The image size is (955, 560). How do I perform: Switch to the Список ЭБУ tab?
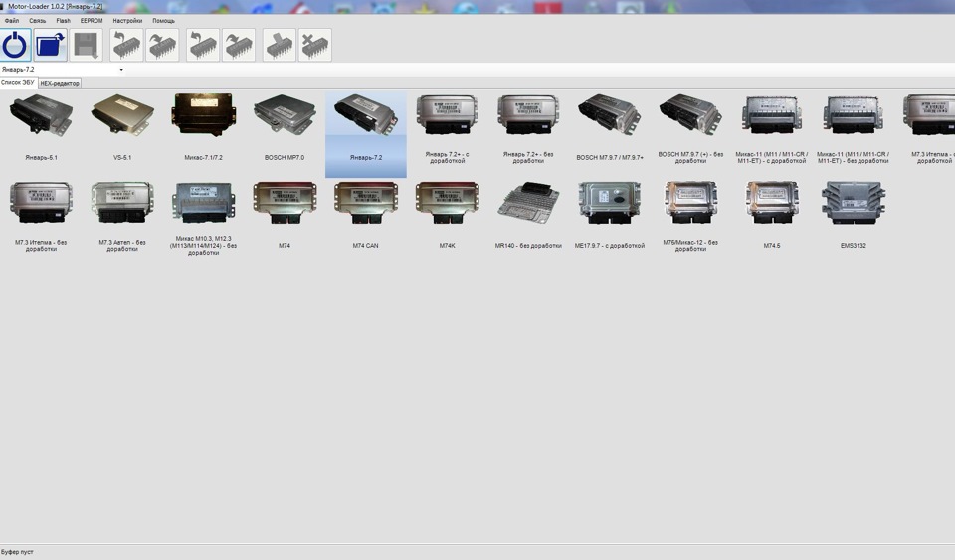click(18, 83)
